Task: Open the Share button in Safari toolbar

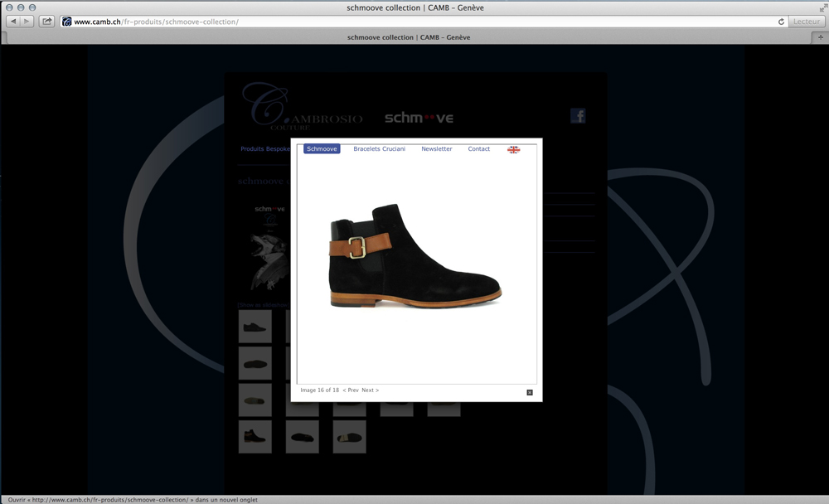Action: pyautogui.click(x=46, y=22)
